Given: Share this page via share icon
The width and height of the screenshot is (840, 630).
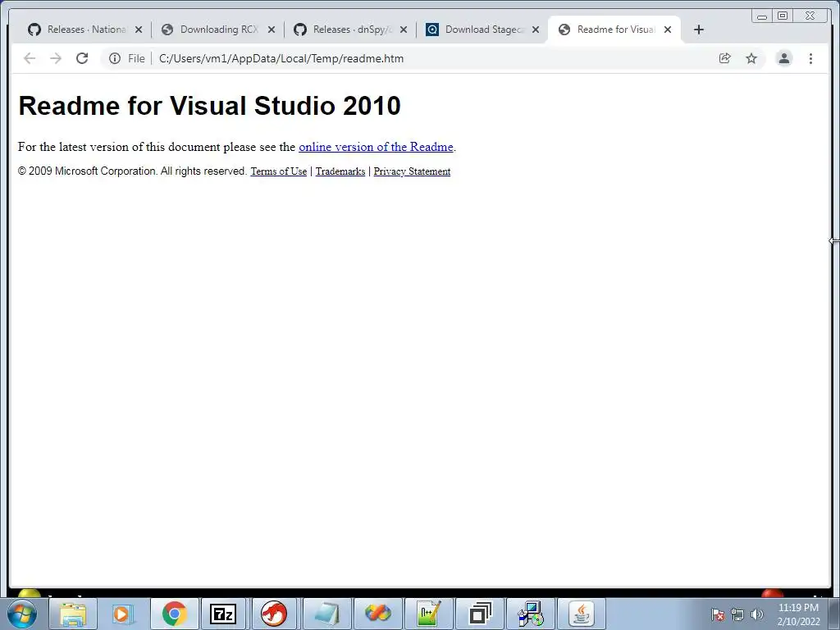Looking at the screenshot, I should (725, 58).
